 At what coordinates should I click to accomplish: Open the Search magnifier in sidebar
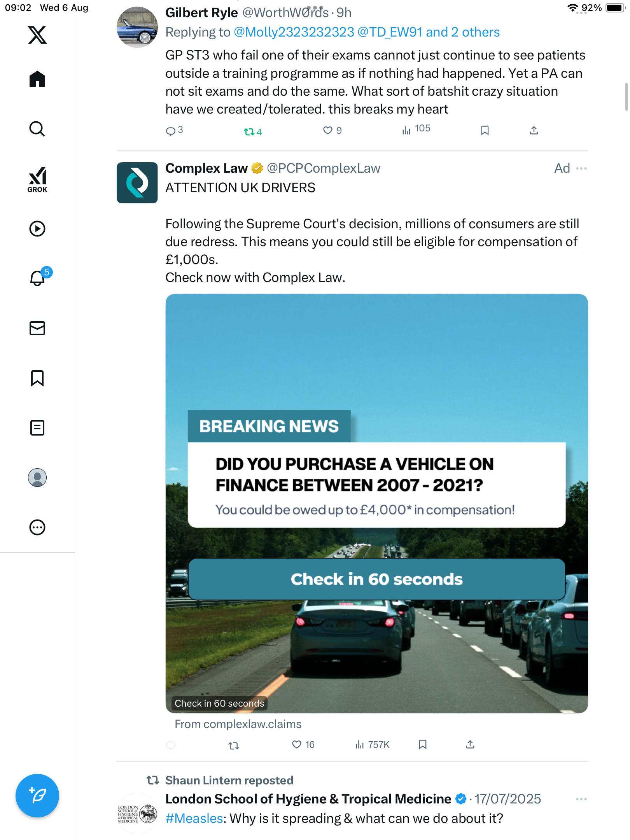tap(37, 129)
